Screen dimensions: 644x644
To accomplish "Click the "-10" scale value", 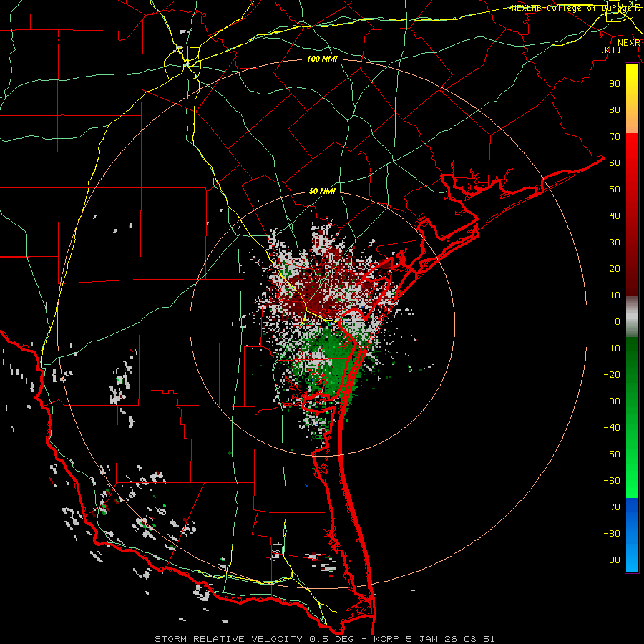I will coord(612,348).
